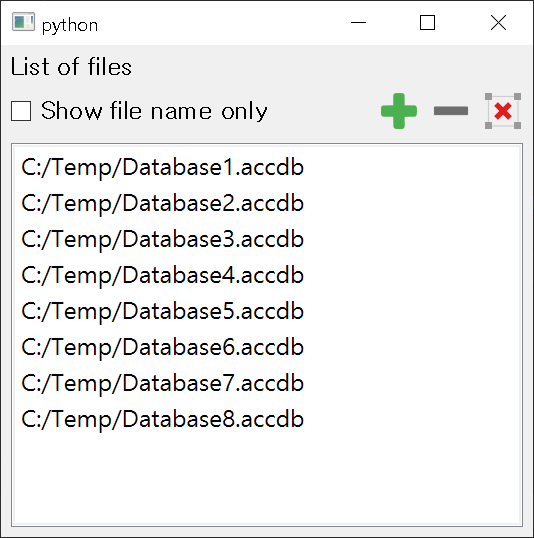
Task: Minimize the python window
Action: pos(358,23)
